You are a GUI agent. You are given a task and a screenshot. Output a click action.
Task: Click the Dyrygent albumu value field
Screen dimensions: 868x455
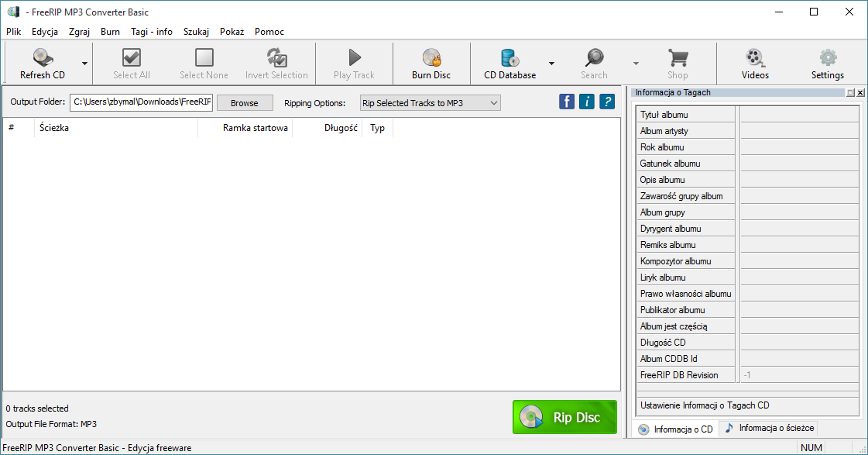(x=799, y=229)
